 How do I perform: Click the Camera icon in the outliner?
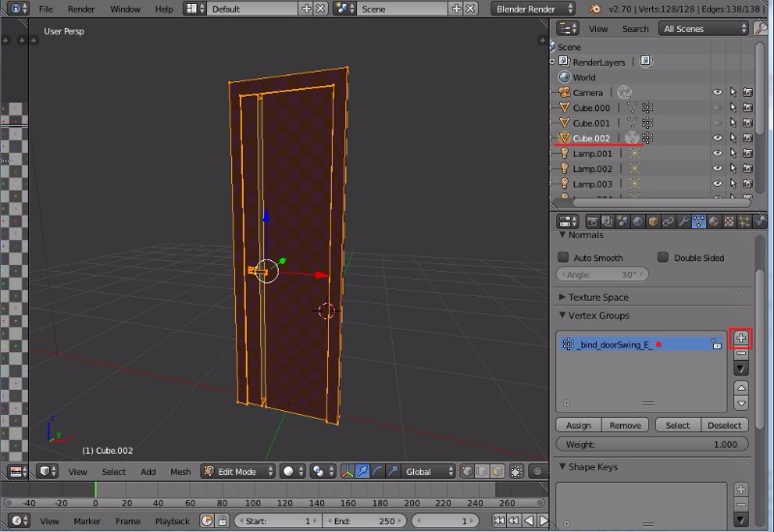(x=564, y=93)
